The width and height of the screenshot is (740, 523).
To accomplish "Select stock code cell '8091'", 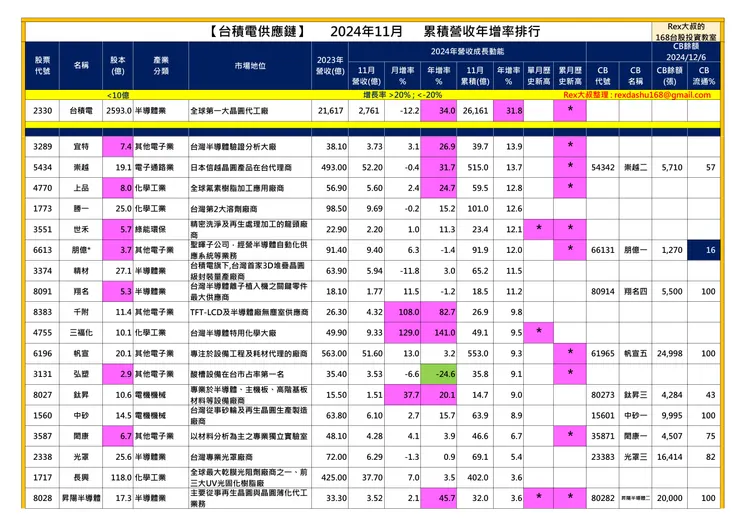I will [42, 291].
